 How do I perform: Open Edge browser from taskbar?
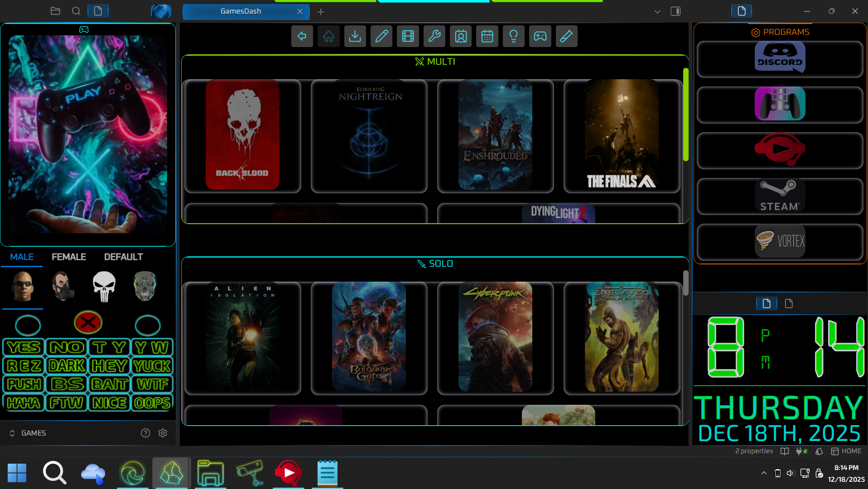132,473
